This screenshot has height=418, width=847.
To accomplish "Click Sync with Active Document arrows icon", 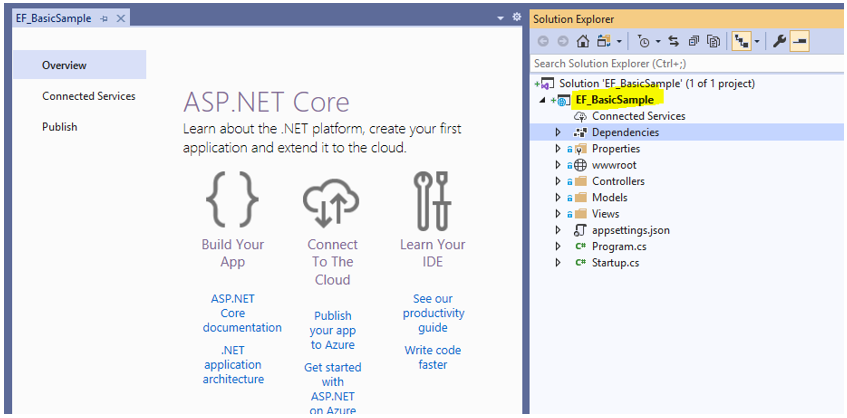I will (x=673, y=42).
